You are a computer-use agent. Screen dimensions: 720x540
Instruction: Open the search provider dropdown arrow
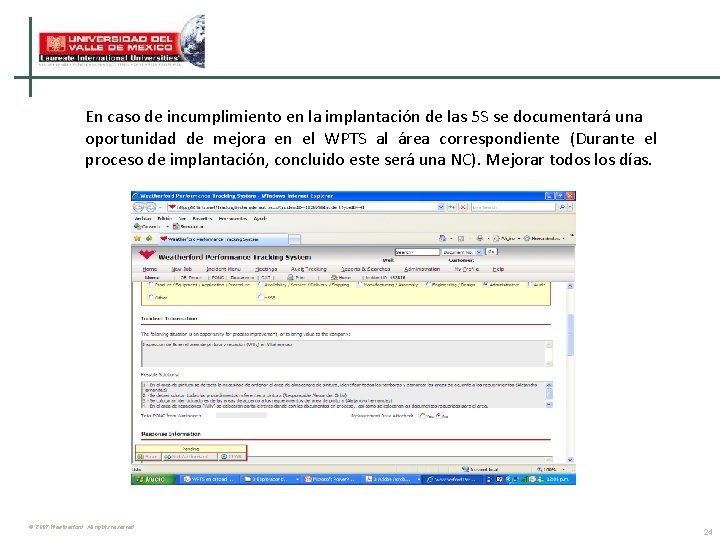570,207
